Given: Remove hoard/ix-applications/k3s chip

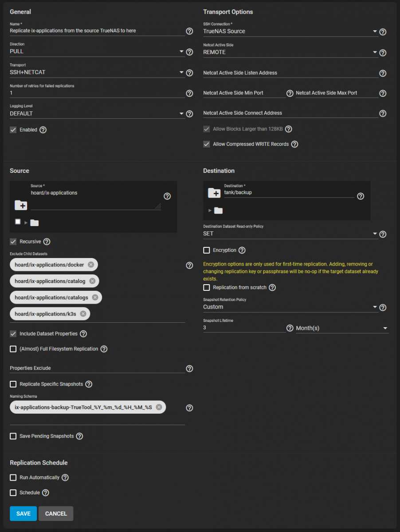Looking at the screenshot, I should [x=83, y=314].
